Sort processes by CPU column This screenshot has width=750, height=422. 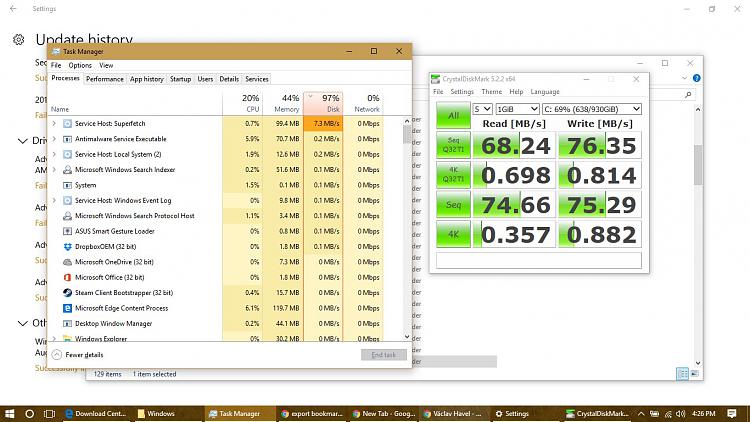click(x=242, y=103)
